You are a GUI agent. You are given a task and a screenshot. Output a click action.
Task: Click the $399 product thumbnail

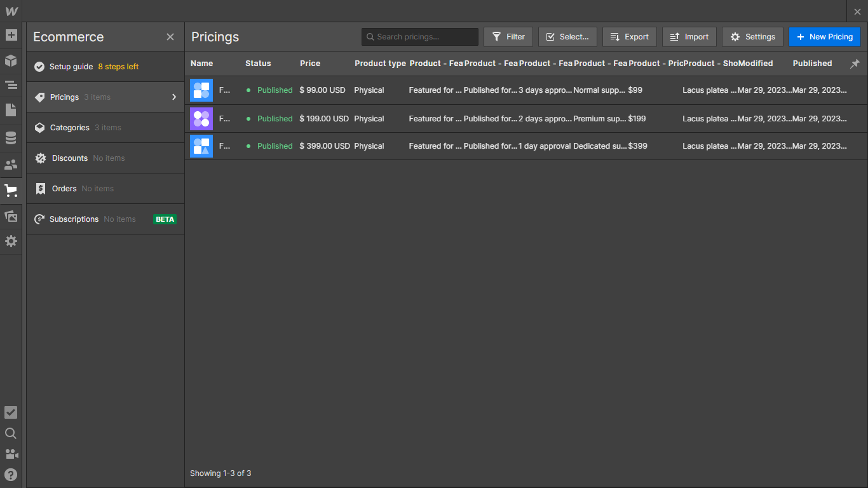click(201, 146)
